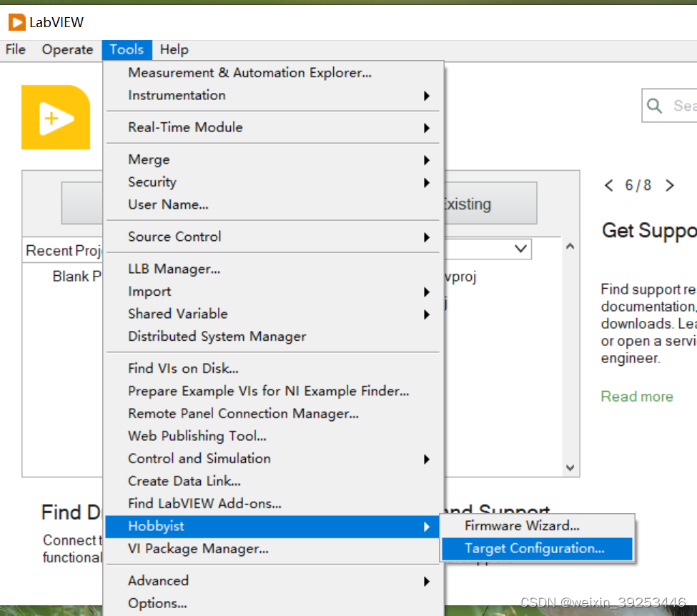Screen dimensions: 697x616
Task: Launch Measurement & Automation Explorer
Action: 272,73
